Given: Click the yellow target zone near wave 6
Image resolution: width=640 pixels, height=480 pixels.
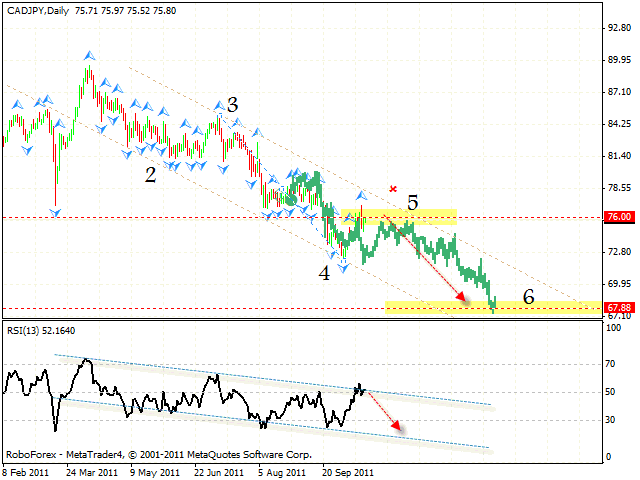Looking at the screenshot, I should pos(490,306).
